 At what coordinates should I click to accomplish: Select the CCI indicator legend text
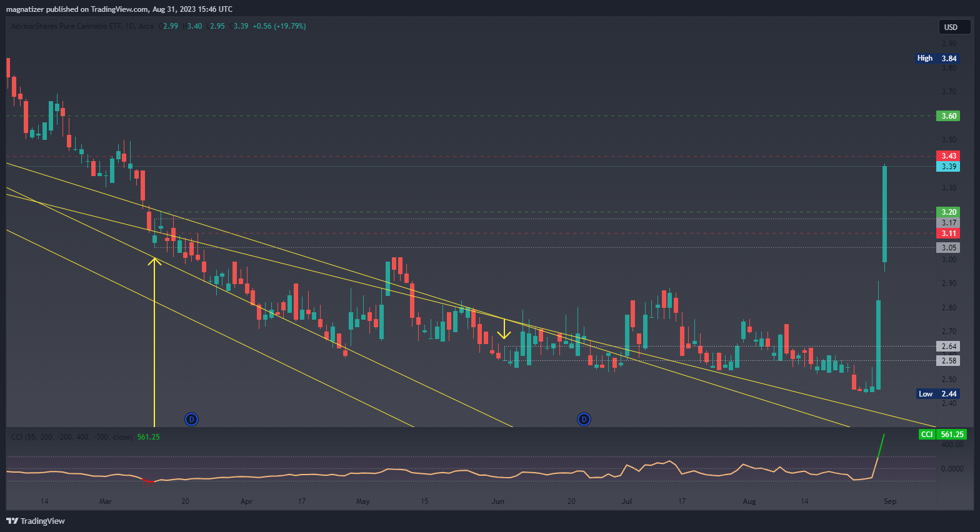pos(72,436)
